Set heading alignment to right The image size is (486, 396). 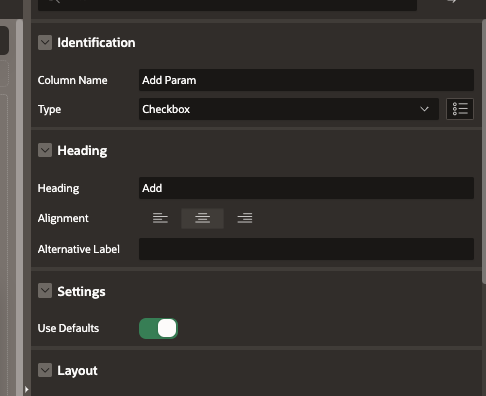(245, 218)
